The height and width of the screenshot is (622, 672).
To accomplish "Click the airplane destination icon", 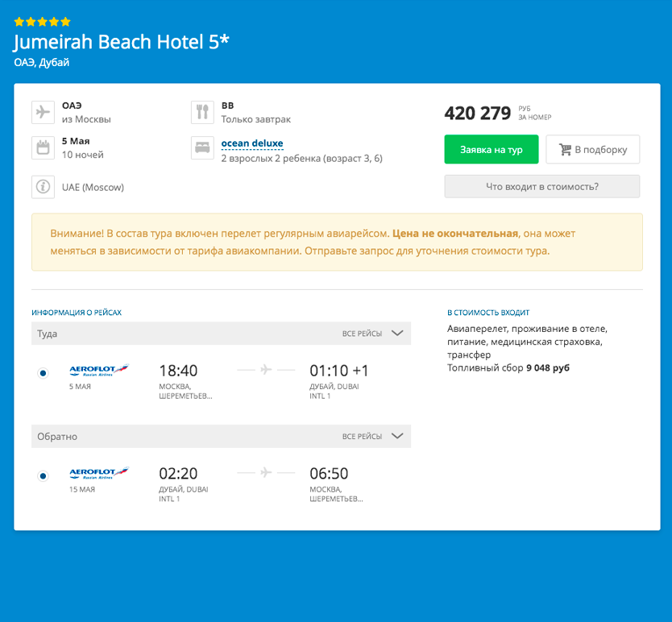I will click(x=43, y=112).
